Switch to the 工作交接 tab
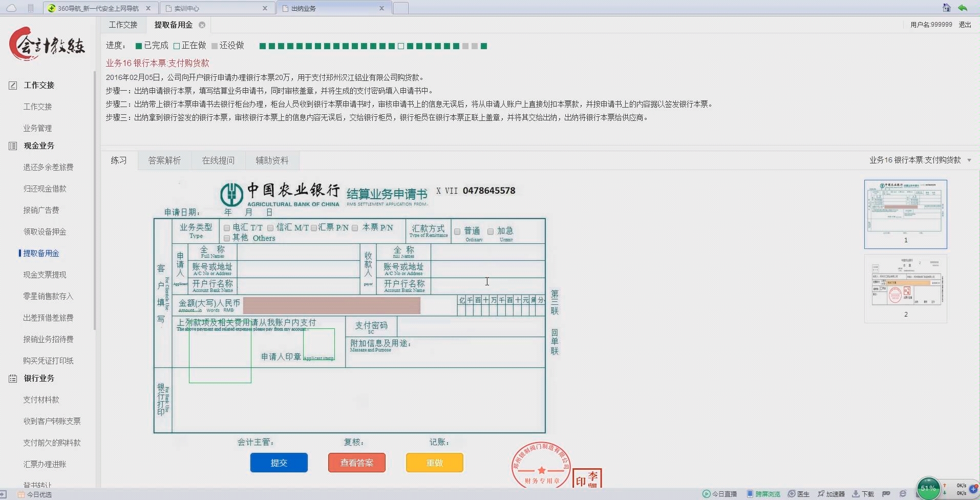This screenshot has height=500, width=980. (123, 25)
